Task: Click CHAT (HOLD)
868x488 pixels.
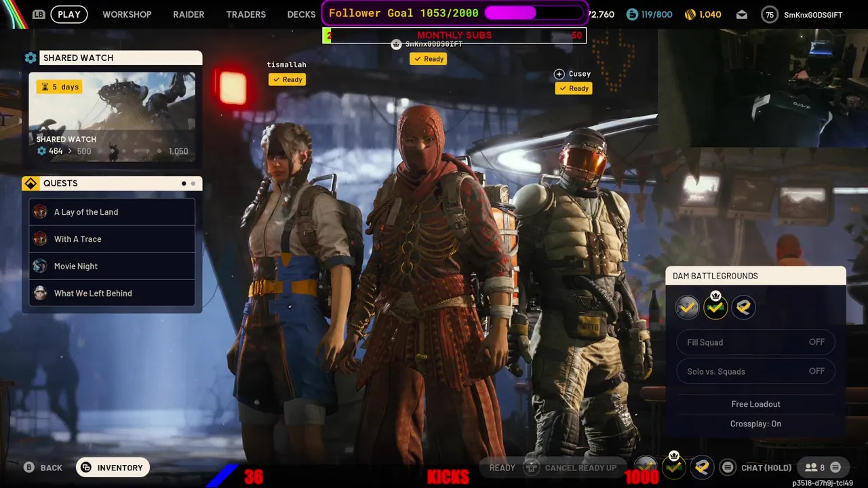Action: click(766, 468)
